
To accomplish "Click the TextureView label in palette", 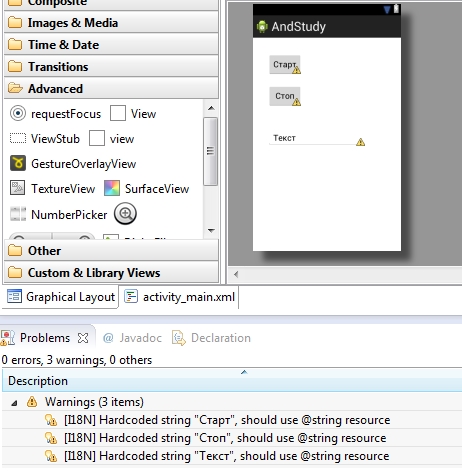I will [63, 189].
